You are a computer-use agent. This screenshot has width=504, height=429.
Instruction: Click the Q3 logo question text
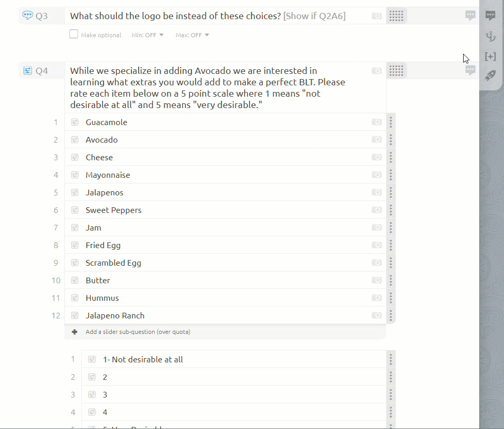(175, 16)
